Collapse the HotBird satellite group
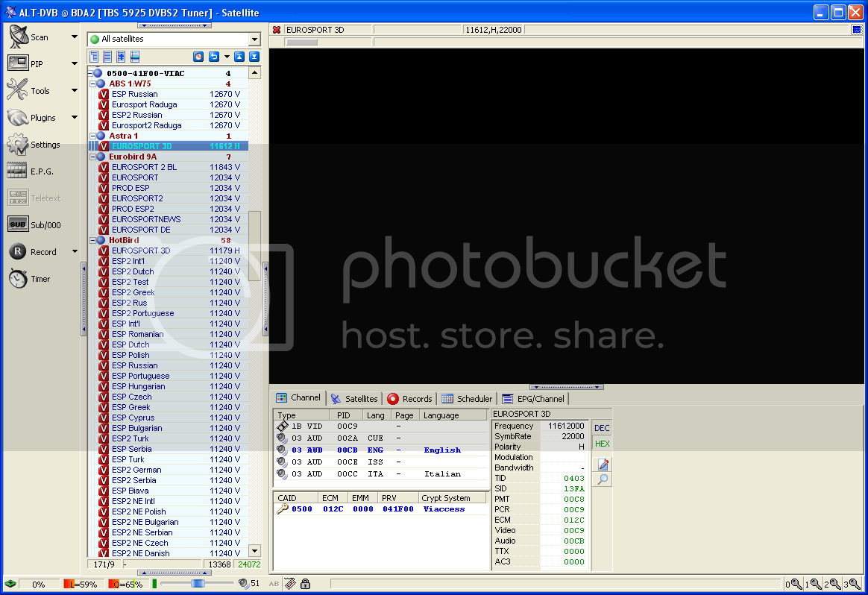Viewport: 868px width, 595px height. [93, 240]
